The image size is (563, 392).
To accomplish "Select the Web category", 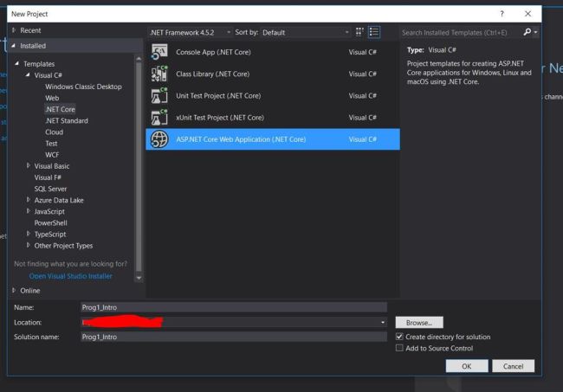I will click(52, 98).
